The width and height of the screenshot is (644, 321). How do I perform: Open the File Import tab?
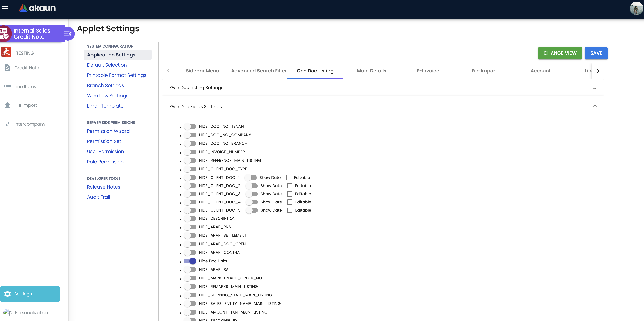pos(484,71)
